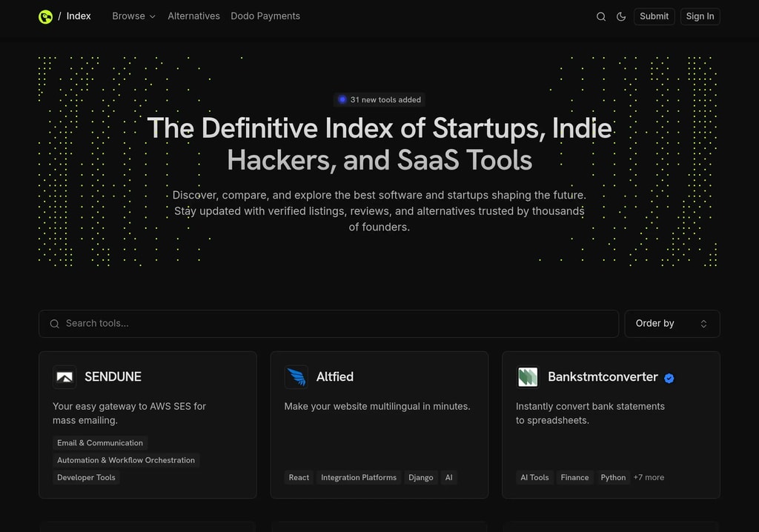The width and height of the screenshot is (759, 532).
Task: Expand the +7 more tags on Bankstmtconverter
Action: point(649,477)
